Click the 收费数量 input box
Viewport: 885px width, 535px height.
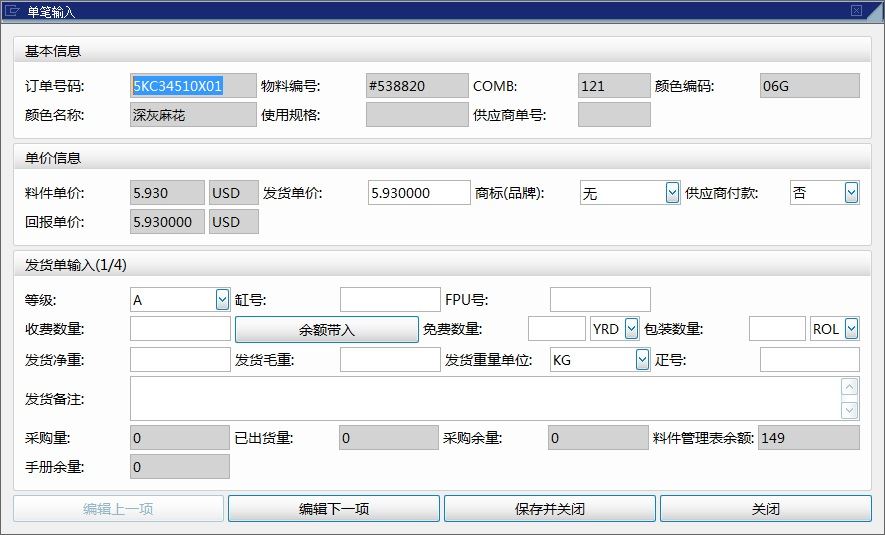point(180,329)
